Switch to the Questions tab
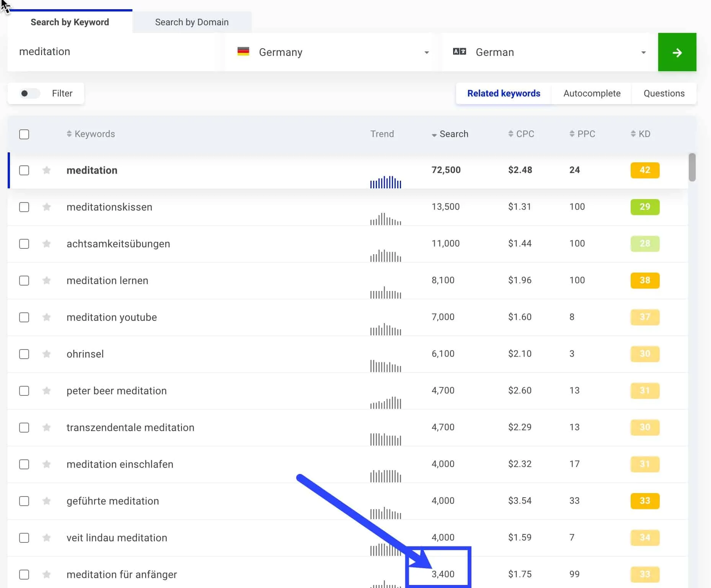This screenshot has width=711, height=588. click(x=664, y=93)
